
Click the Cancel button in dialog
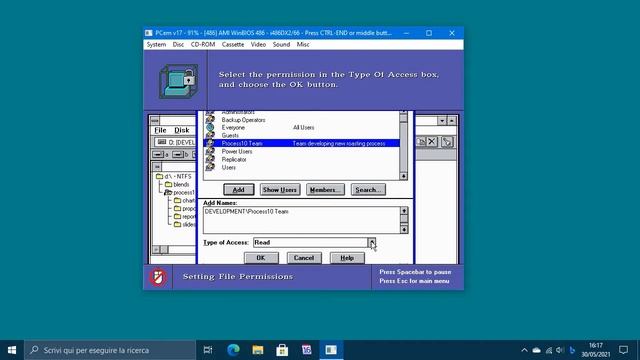point(304,258)
